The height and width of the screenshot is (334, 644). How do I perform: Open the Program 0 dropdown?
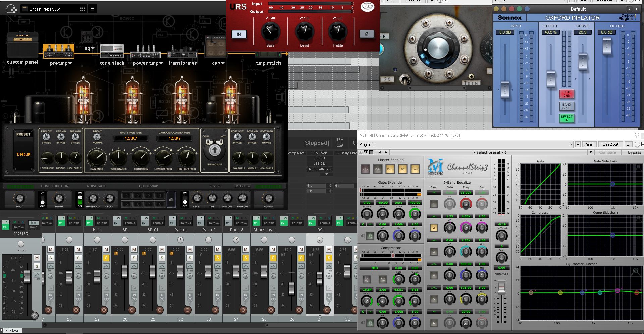click(466, 144)
